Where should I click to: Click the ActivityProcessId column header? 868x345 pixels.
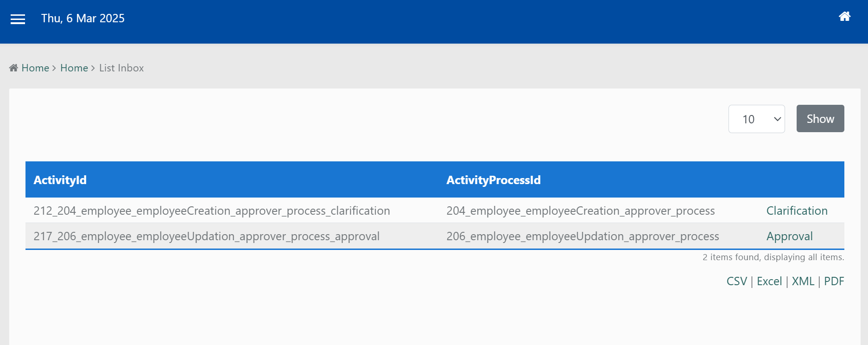coord(494,180)
